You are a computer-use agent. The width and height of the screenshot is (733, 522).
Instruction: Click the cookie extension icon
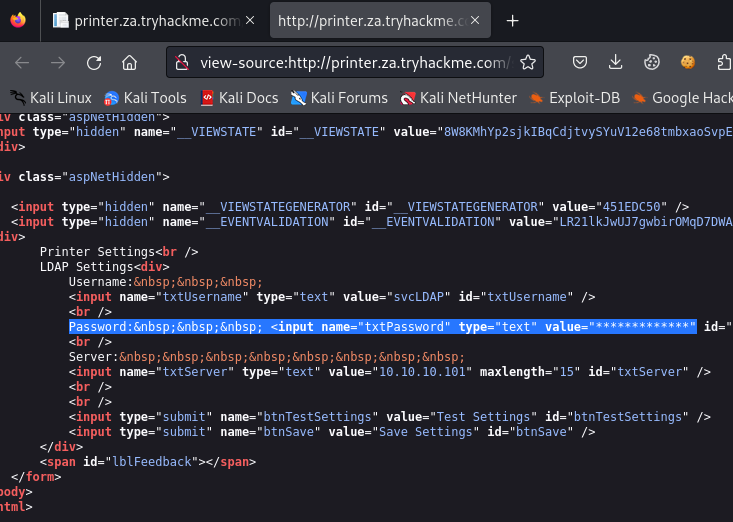688,63
